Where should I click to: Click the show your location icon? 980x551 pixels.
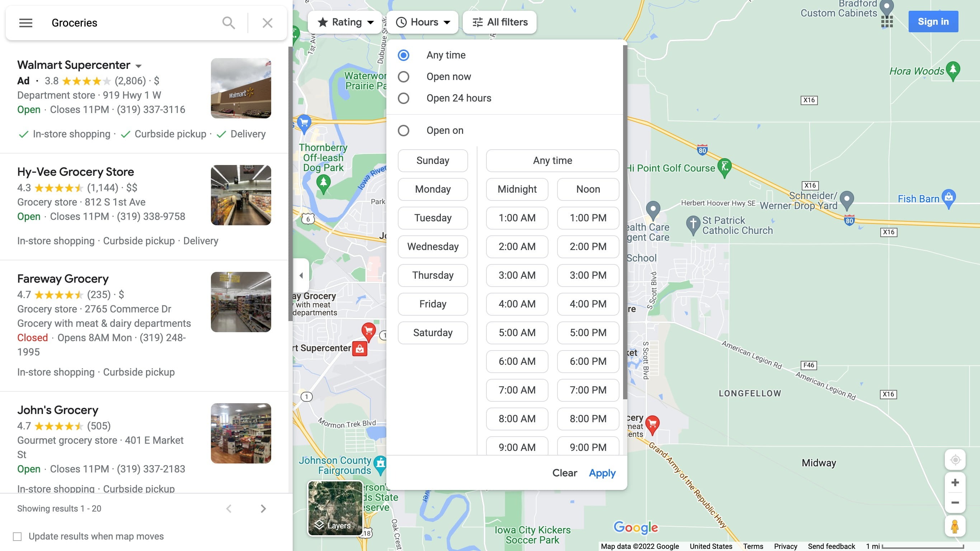955,460
